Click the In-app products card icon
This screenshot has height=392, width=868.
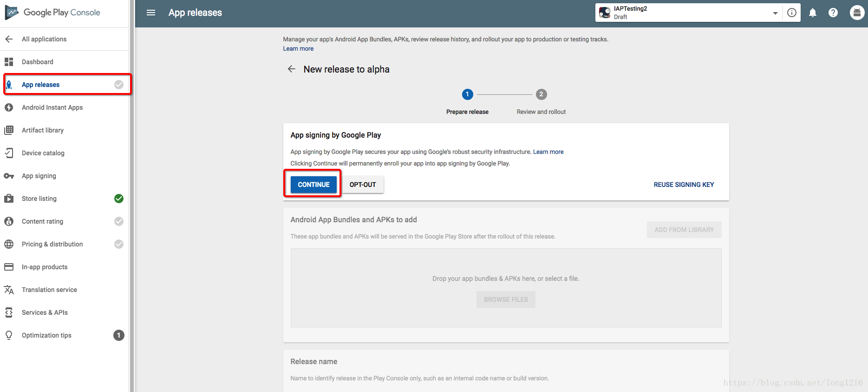(x=9, y=267)
